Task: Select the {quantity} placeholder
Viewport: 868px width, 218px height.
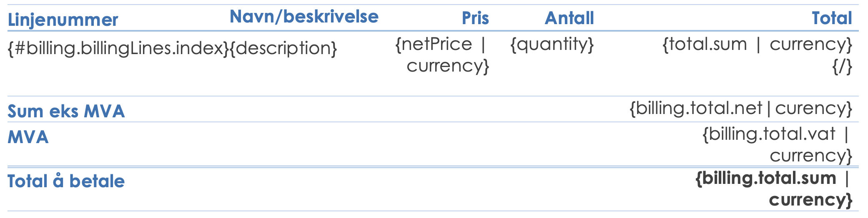Action: point(552,45)
